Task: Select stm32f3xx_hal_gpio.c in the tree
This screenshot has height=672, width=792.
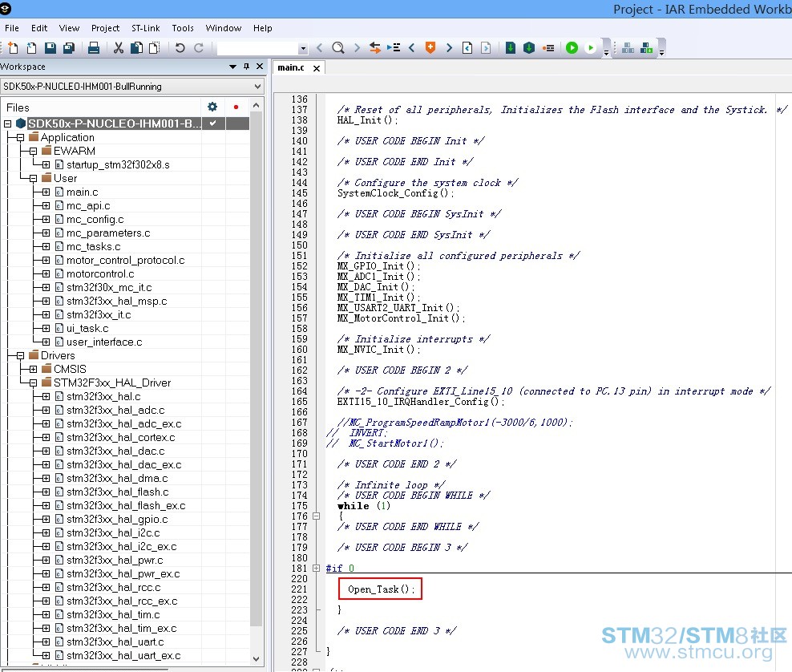Action: [x=117, y=520]
